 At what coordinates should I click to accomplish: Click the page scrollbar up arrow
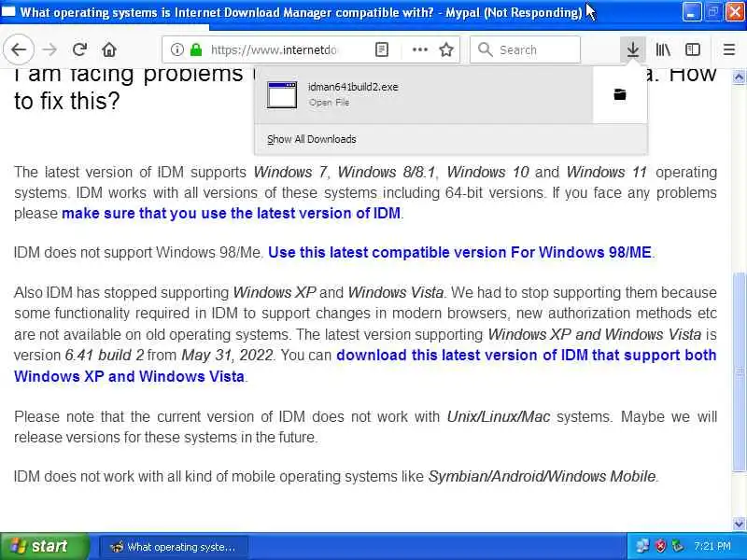(x=739, y=77)
